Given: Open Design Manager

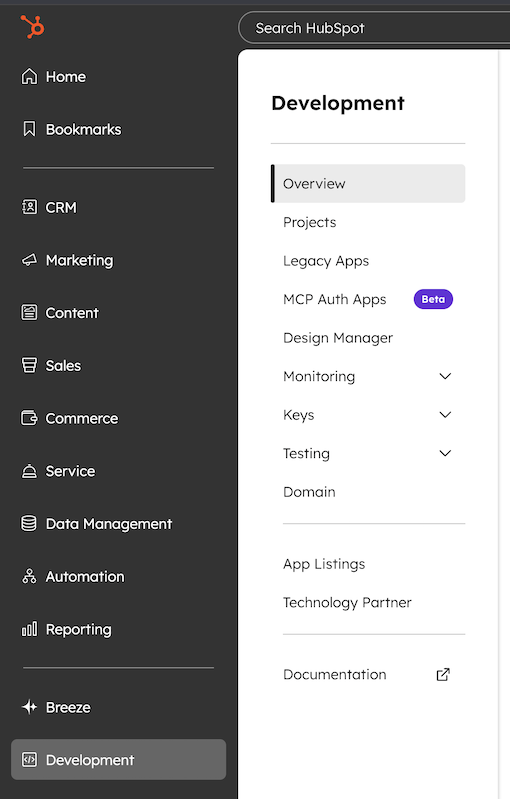Looking at the screenshot, I should coord(338,338).
